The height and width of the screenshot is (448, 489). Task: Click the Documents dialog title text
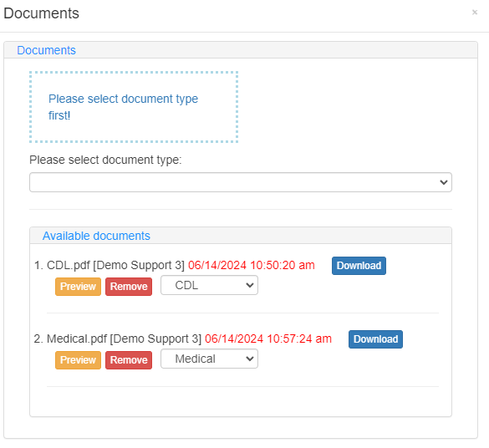tap(41, 13)
